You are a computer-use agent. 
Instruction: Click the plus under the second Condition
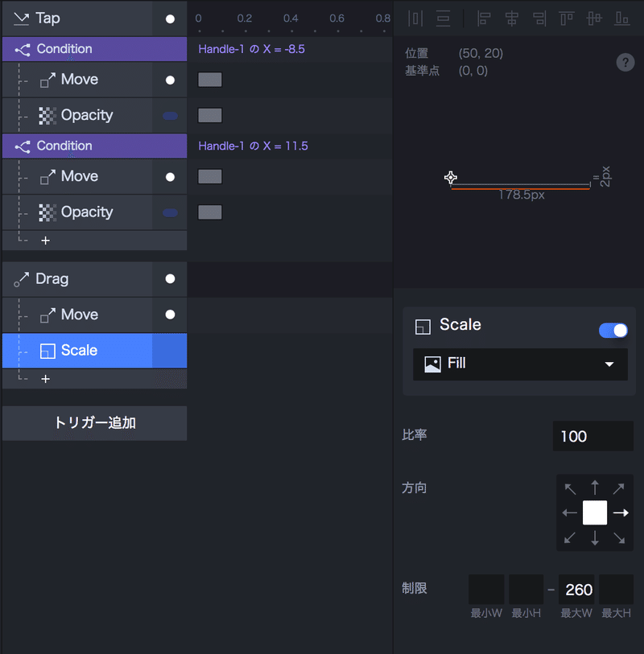coord(45,241)
